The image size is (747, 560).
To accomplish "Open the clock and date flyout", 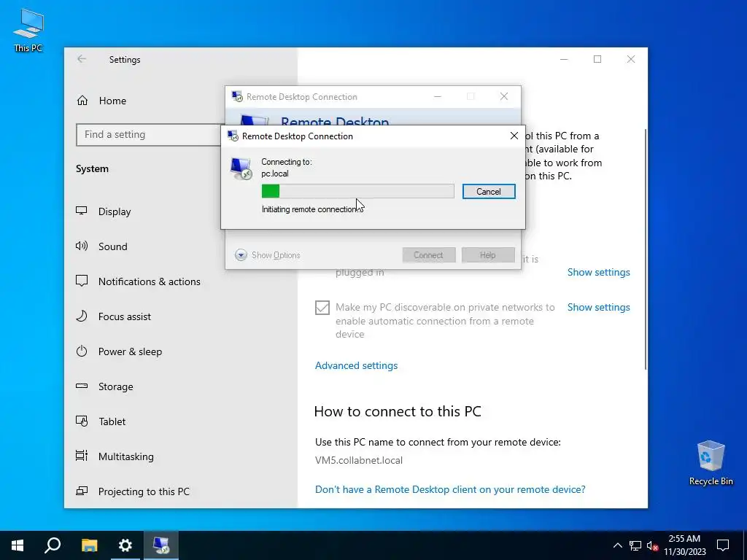I will (684, 545).
